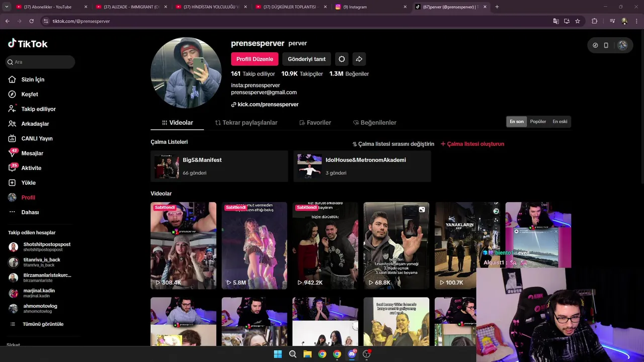
Task: Switch to Instagram browser tab
Action: (x=371, y=7)
